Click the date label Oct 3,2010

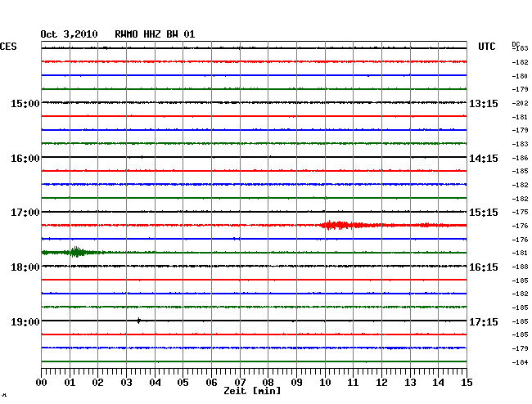(69, 34)
